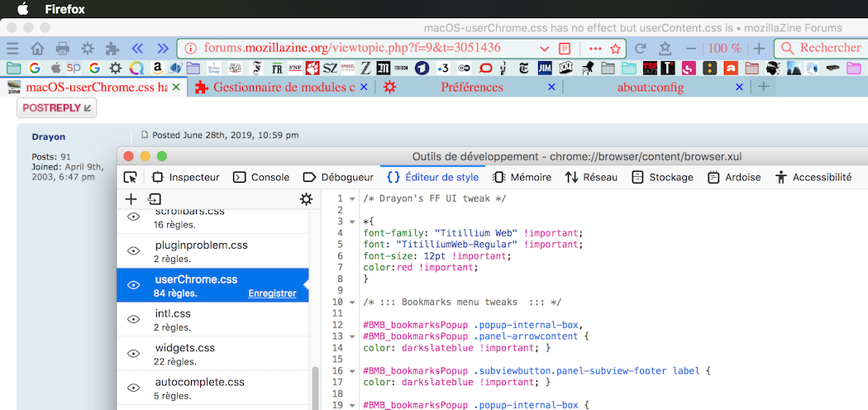Close the Gestionnaire de modules tab

tap(364, 87)
